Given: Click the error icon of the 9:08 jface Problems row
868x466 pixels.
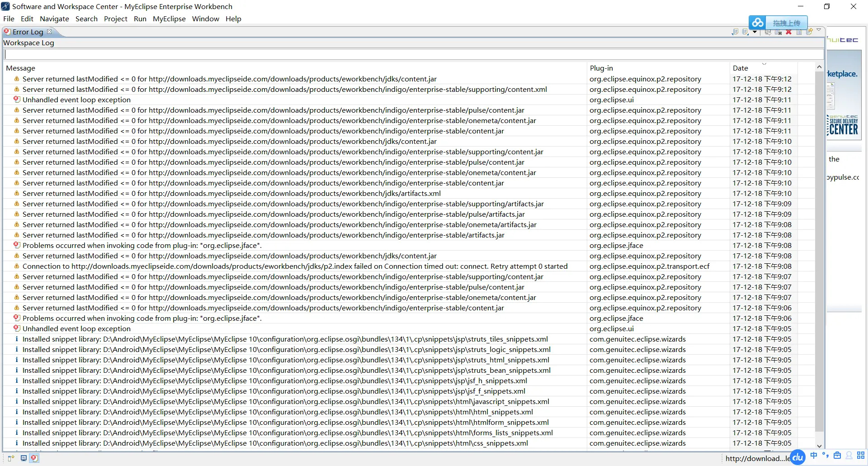Looking at the screenshot, I should tap(17, 245).
